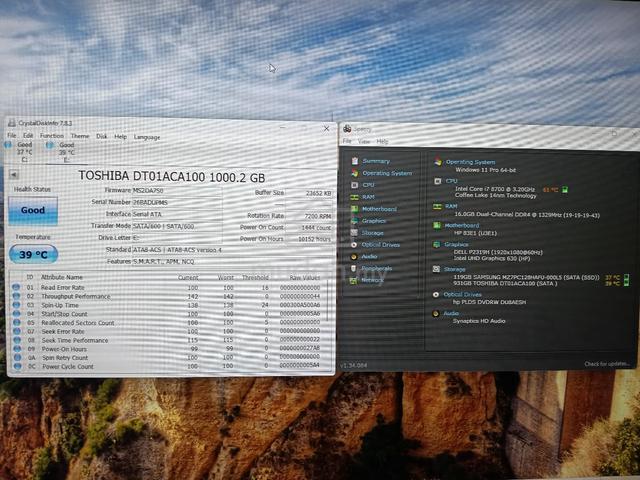Select Network in Speccy sidebar
Image resolution: width=640 pixels, height=480 pixels.
372,280
